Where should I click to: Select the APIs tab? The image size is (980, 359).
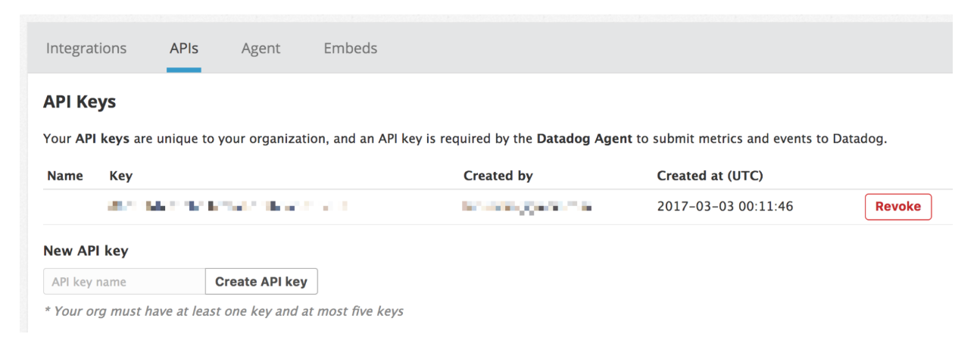click(x=184, y=48)
